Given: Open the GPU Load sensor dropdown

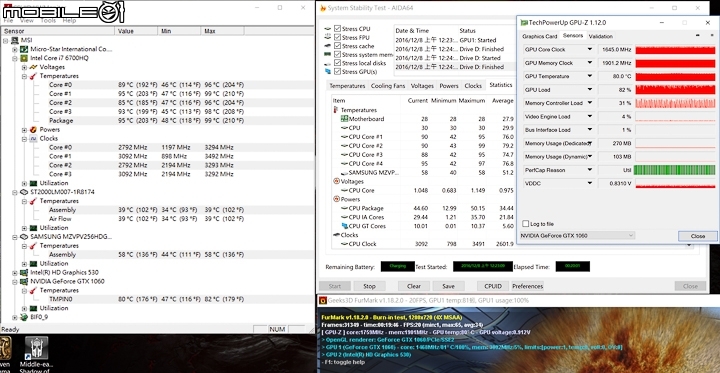Looking at the screenshot, I should 590,90.
